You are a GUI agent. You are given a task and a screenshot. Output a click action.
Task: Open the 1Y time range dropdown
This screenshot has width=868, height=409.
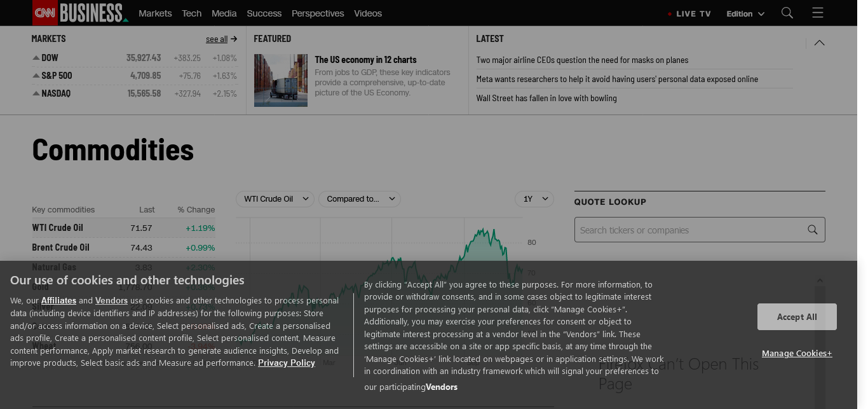534,199
